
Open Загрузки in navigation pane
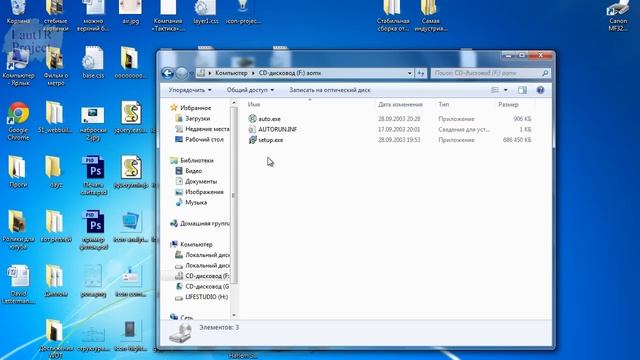pos(198,118)
